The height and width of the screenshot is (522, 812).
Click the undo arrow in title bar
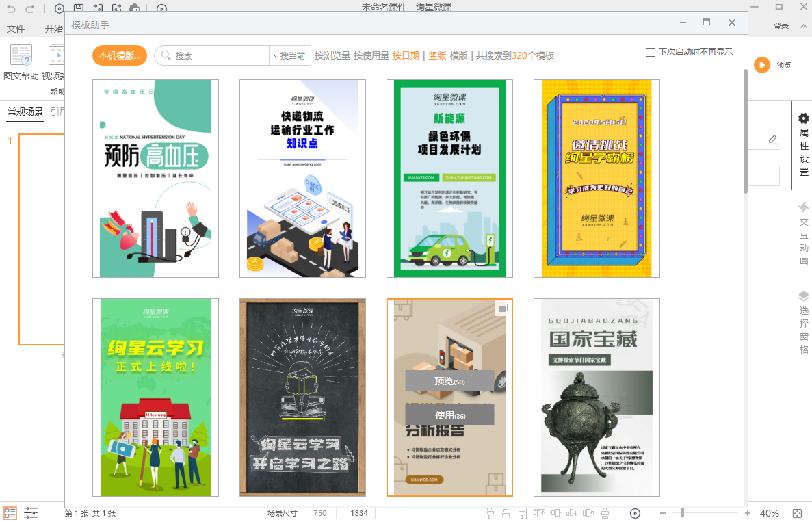click(x=11, y=8)
